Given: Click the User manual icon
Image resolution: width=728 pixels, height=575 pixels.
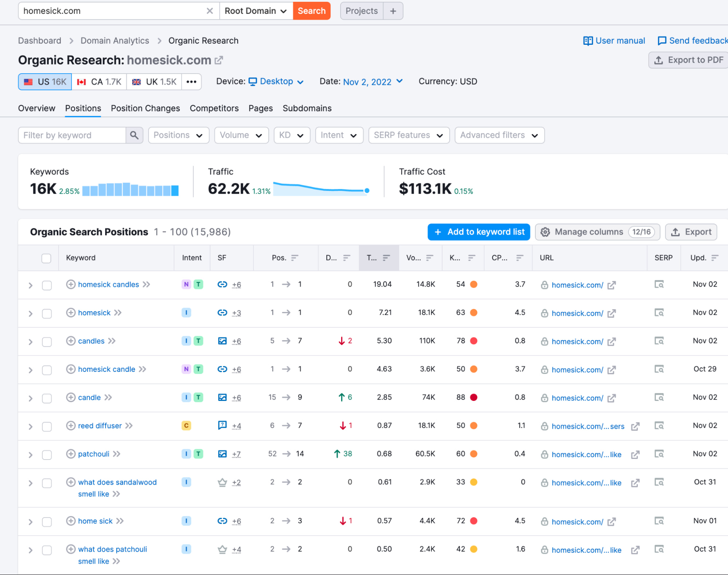Looking at the screenshot, I should (587, 41).
